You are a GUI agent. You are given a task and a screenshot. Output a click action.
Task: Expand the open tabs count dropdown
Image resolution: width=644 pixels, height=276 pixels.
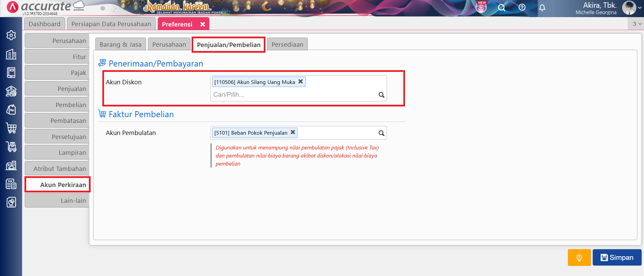(x=637, y=24)
